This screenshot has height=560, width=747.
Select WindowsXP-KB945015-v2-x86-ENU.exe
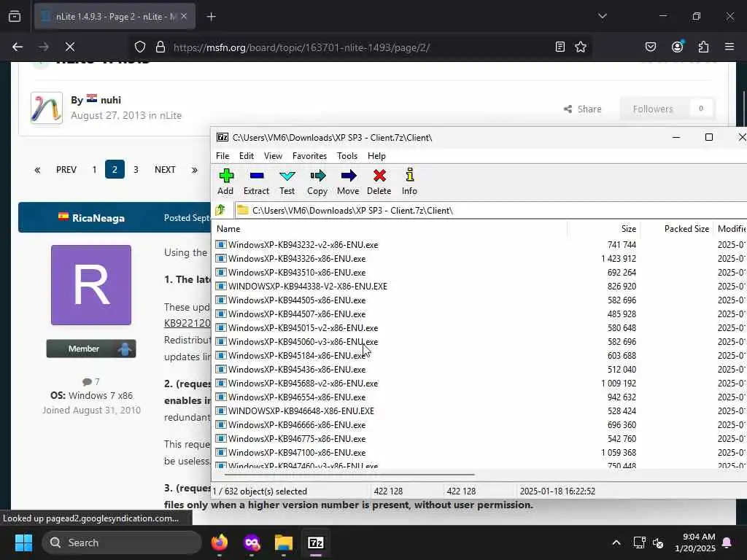pyautogui.click(x=303, y=327)
